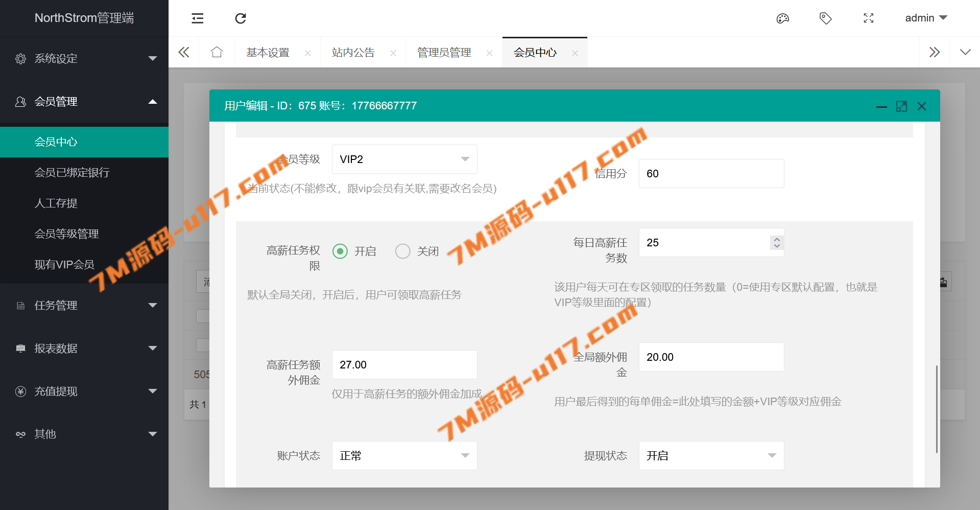Open the theme palette icon
Screen dimensions: 980x510
pyautogui.click(x=782, y=18)
